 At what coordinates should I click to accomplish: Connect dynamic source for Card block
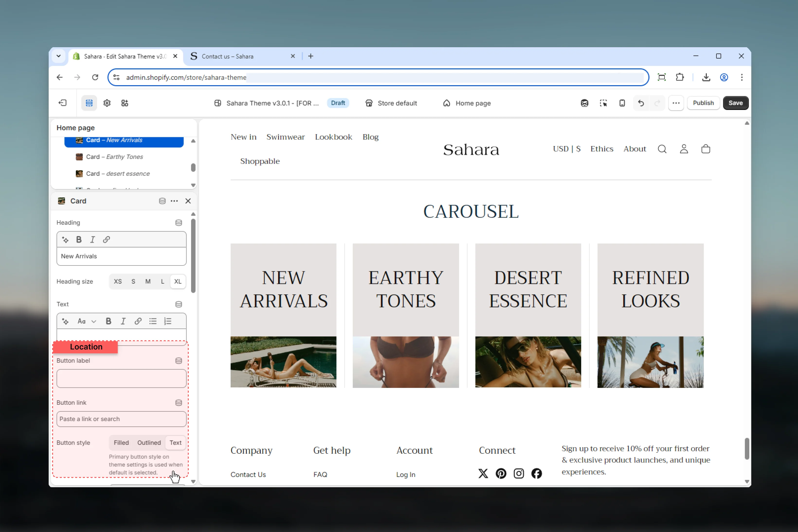162,201
